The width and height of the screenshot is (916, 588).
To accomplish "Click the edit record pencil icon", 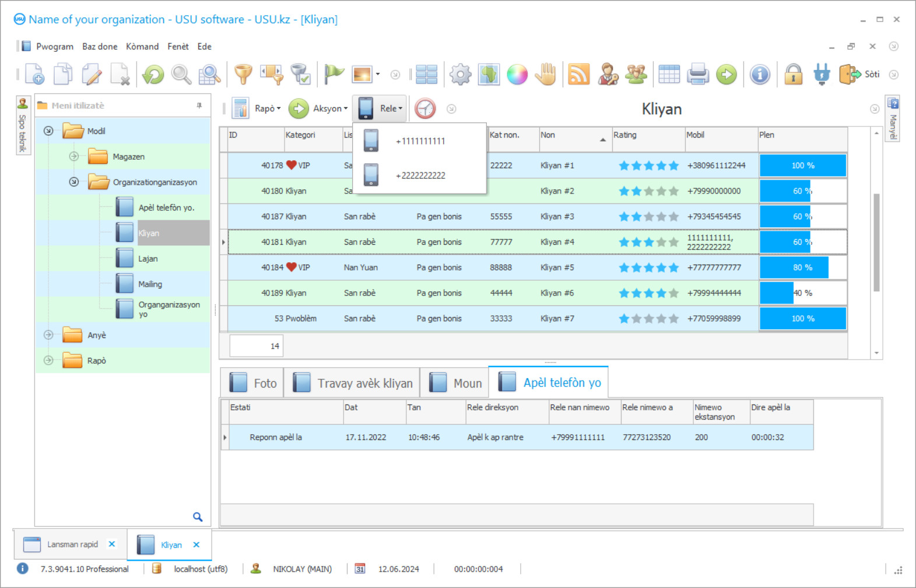I will [x=92, y=75].
